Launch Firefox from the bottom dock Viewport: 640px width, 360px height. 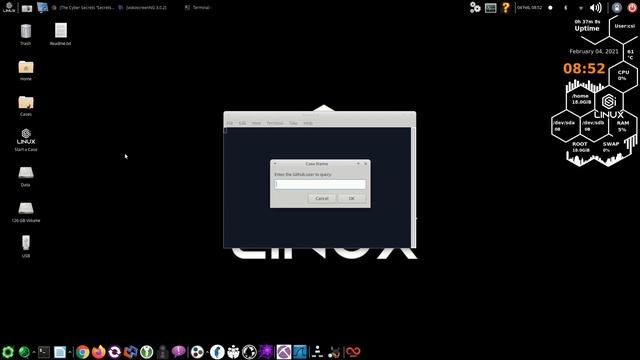[x=98, y=351]
